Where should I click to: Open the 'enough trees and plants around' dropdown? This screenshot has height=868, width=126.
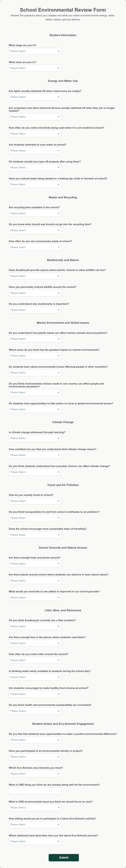pyautogui.click(x=35, y=564)
